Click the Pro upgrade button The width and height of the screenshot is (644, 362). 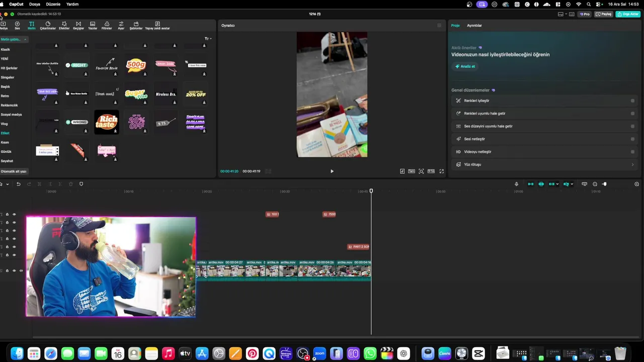(x=585, y=14)
